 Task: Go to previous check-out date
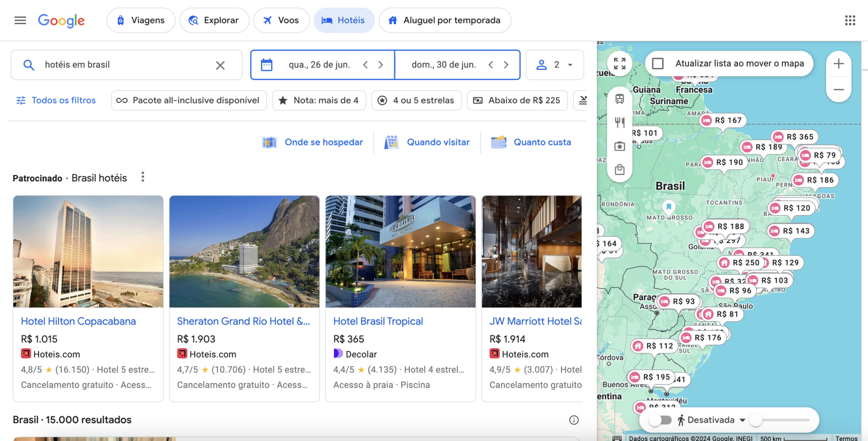coord(491,65)
